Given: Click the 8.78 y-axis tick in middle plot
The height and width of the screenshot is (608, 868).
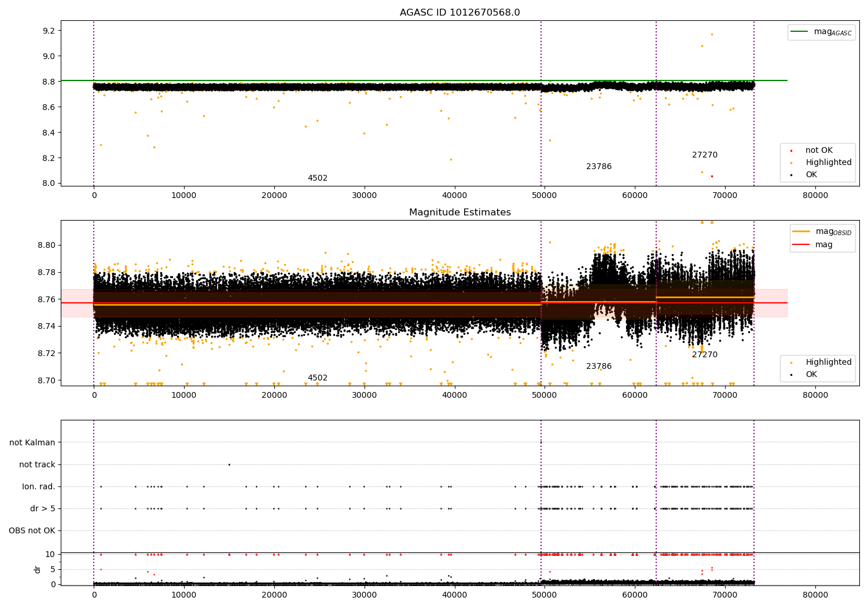Looking at the screenshot, I should coord(46,272).
